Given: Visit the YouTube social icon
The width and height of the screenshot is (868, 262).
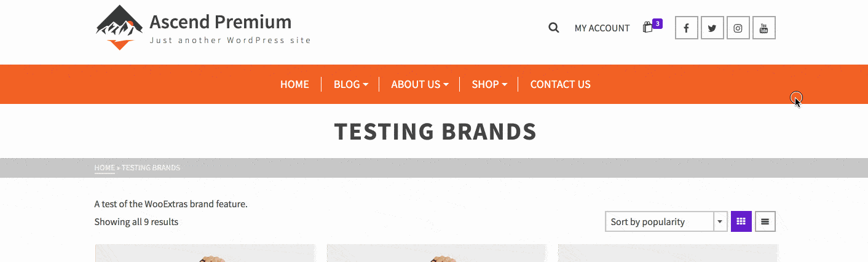Looking at the screenshot, I should tap(763, 28).
